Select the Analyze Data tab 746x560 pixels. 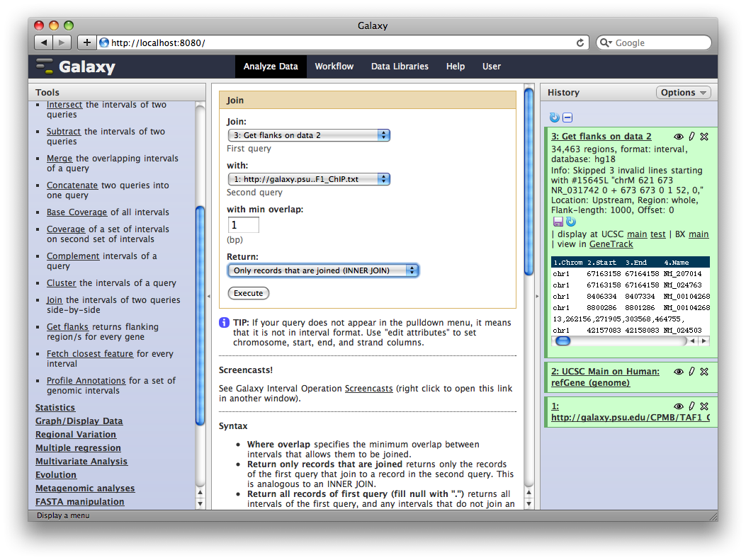(x=271, y=67)
